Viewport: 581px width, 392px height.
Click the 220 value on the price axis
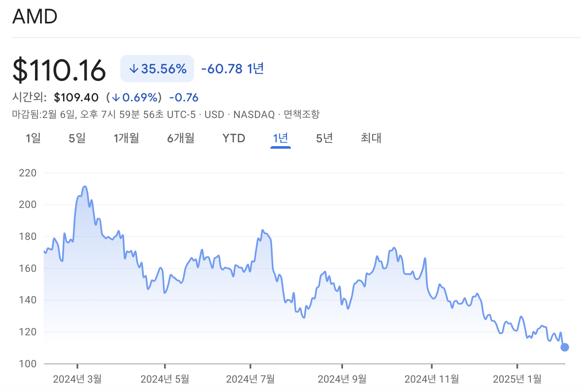[x=27, y=173]
